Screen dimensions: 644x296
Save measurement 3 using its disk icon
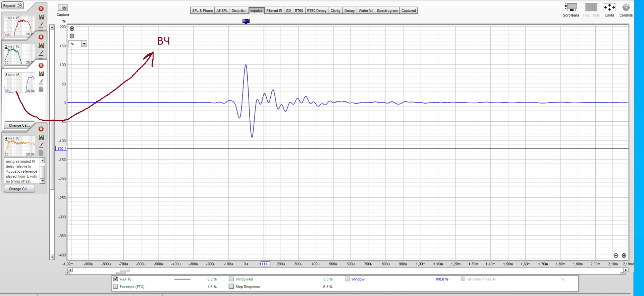[x=41, y=74]
